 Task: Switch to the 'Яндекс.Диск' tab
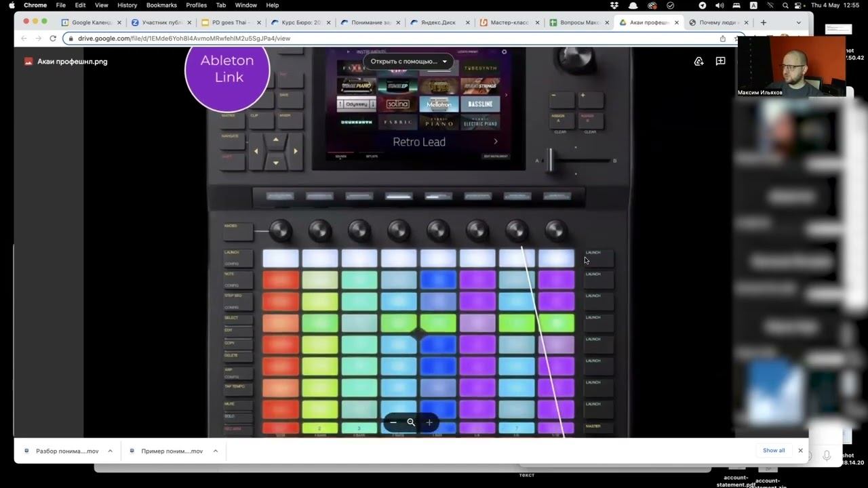[437, 22]
